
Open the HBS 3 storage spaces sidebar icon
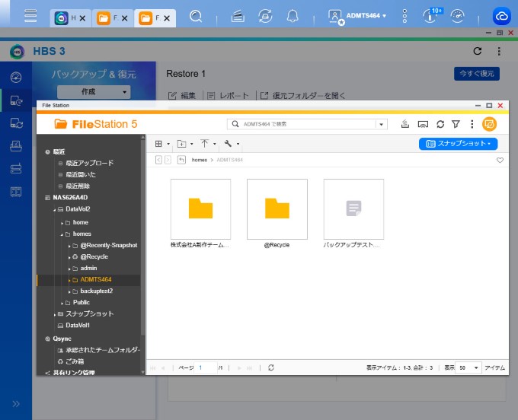[16, 169]
